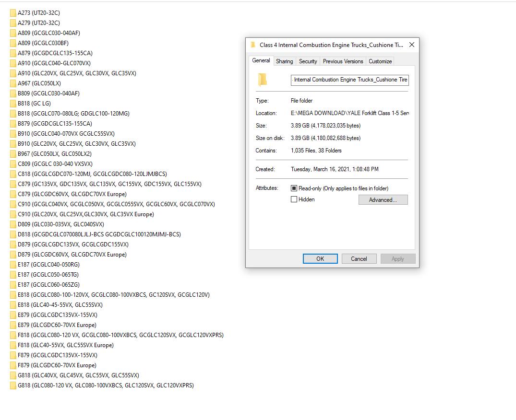516x420 pixels.
Task: Click Created date Tuesday, March 16, 2021
Action: tap(335, 169)
